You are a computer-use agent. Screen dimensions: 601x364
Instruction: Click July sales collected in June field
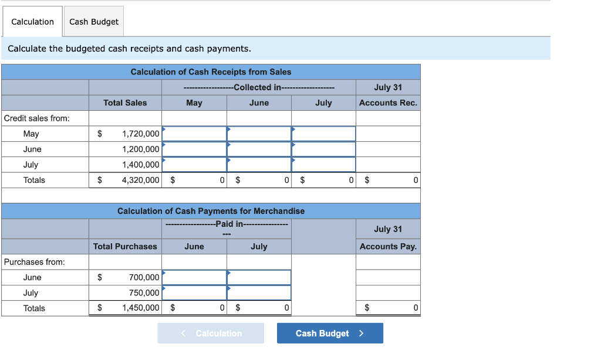(x=259, y=165)
